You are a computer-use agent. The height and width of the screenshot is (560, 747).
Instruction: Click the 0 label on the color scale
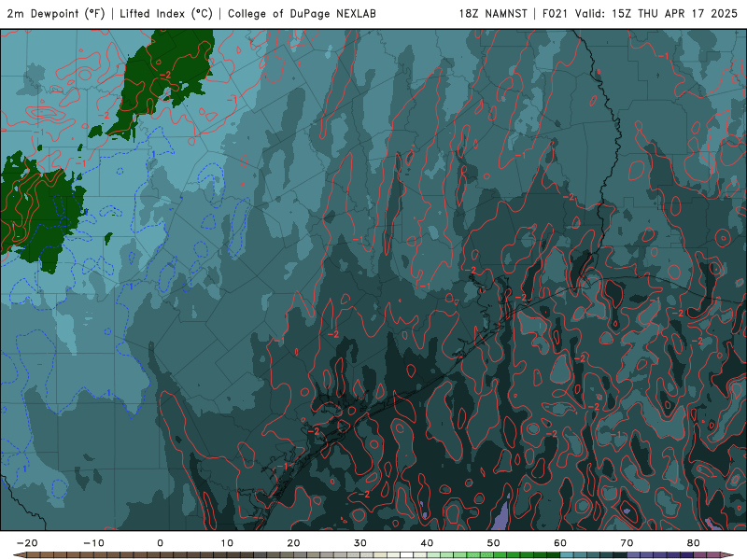[160, 543]
